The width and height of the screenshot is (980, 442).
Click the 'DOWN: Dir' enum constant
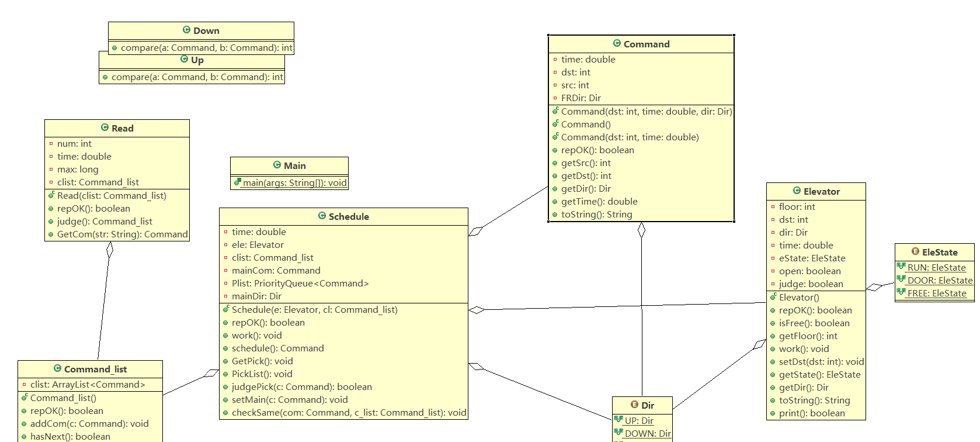pos(648,433)
